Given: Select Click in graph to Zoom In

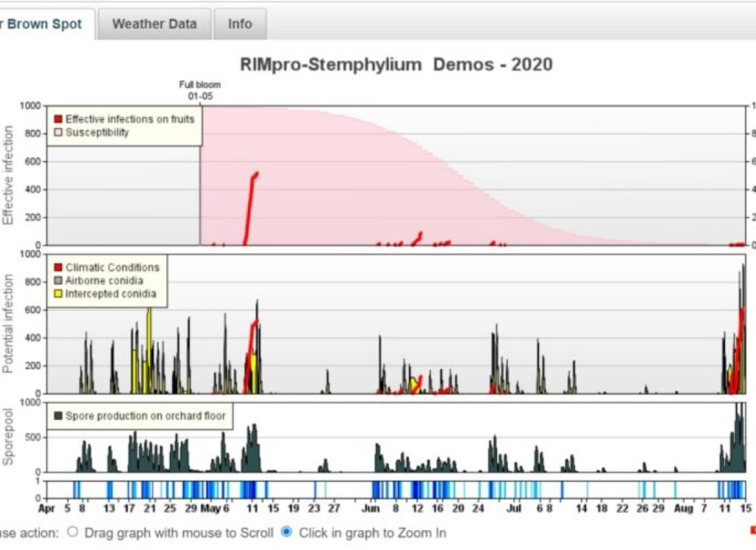Looking at the screenshot, I should [x=286, y=532].
